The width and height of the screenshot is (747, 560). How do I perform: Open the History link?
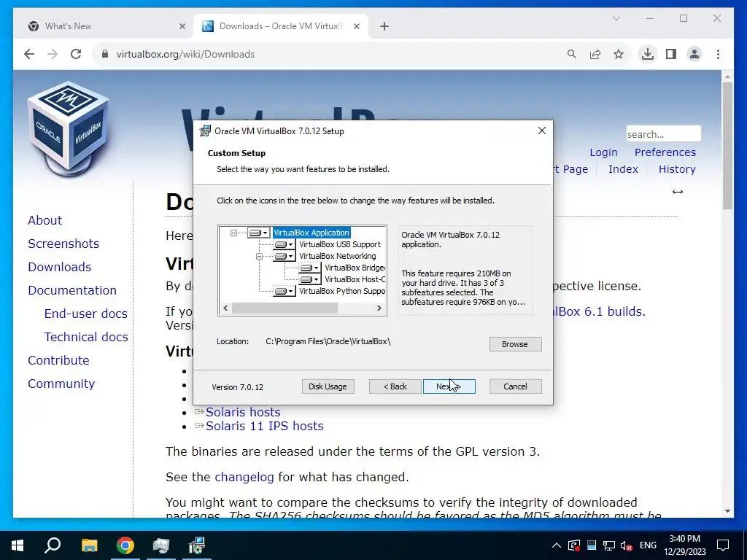[x=677, y=169]
